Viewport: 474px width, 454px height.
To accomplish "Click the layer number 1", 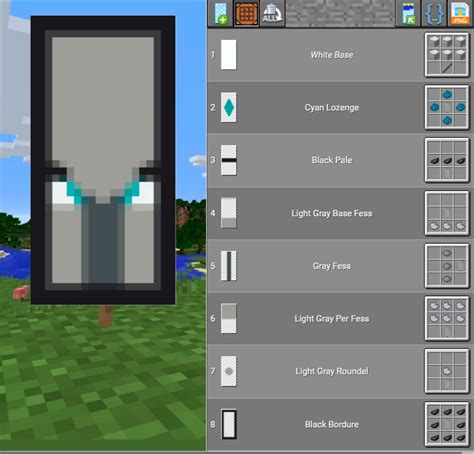I will (213, 55).
